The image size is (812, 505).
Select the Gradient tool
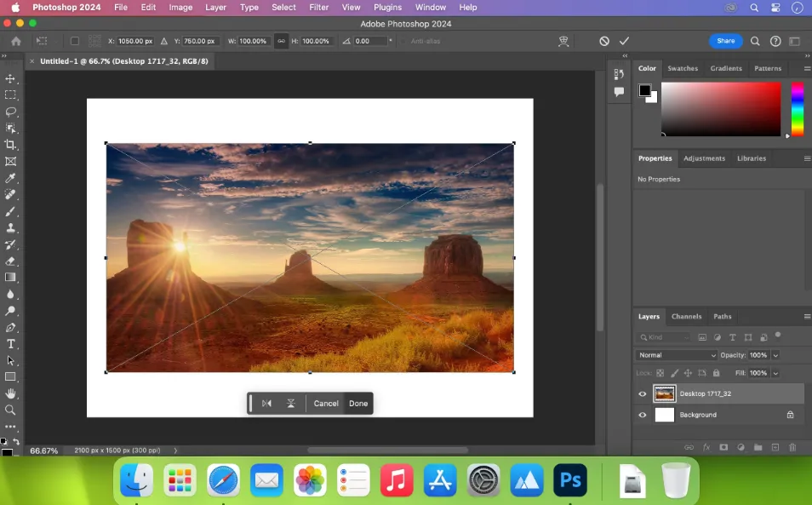click(x=10, y=278)
